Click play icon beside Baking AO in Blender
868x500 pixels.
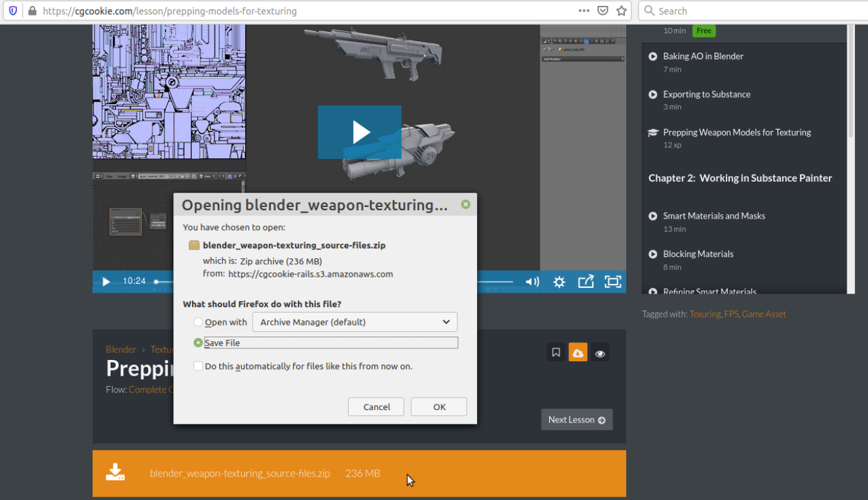click(x=653, y=57)
